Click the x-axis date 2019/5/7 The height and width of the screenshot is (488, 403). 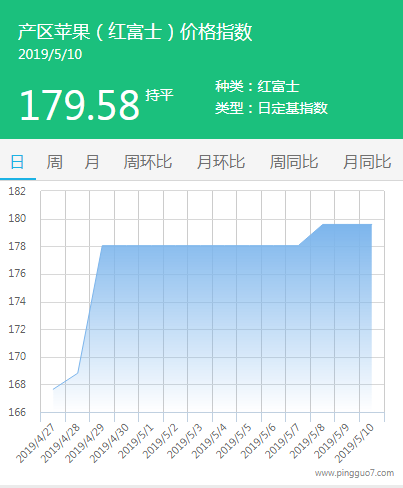tap(282, 442)
